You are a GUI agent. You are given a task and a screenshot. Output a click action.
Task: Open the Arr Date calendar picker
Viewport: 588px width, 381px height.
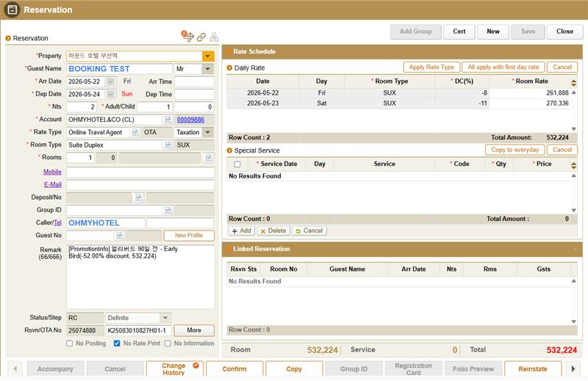tap(111, 81)
